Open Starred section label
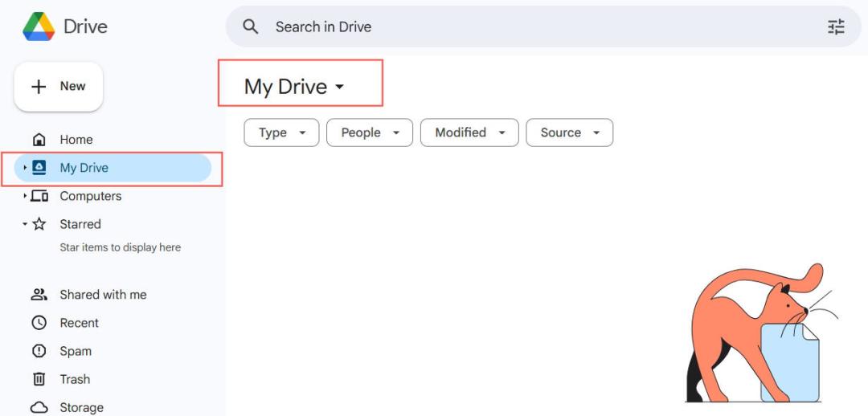This screenshot has width=868, height=416. pyautogui.click(x=80, y=224)
